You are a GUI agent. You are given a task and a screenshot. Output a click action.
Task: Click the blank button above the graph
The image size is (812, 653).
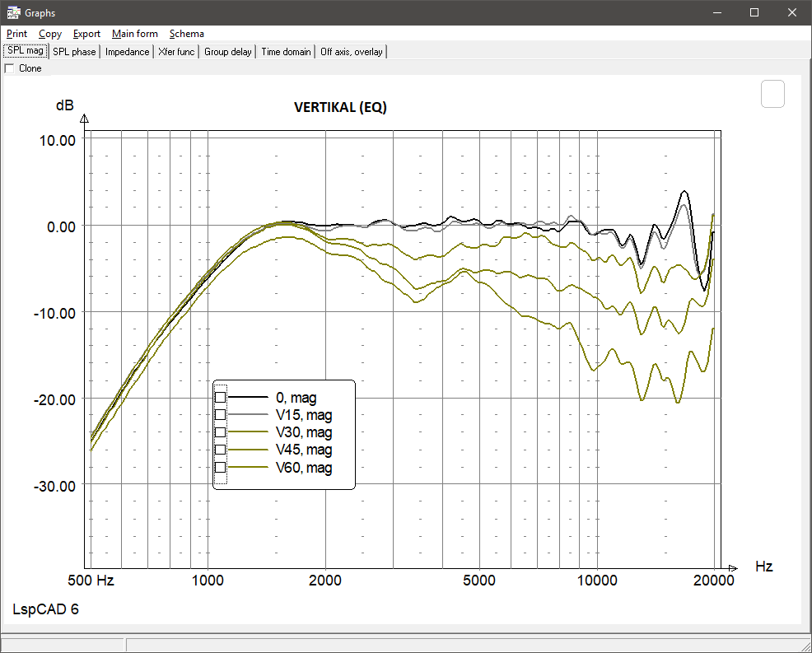click(x=772, y=94)
